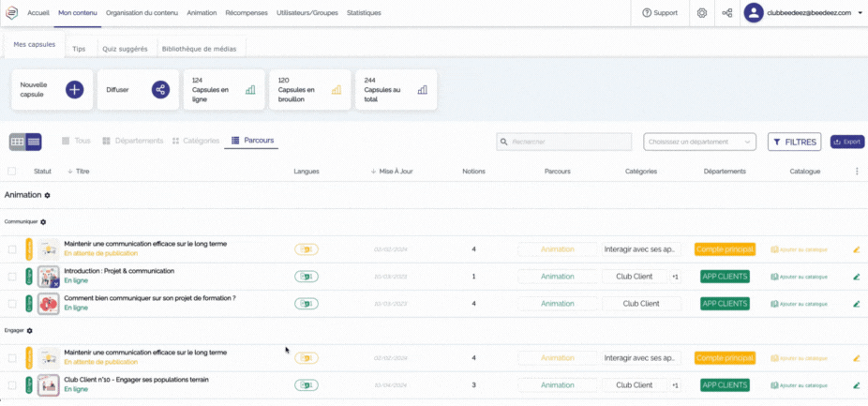Switch to grid view layout icon
Image resolution: width=868 pixels, height=406 pixels.
(x=18, y=142)
